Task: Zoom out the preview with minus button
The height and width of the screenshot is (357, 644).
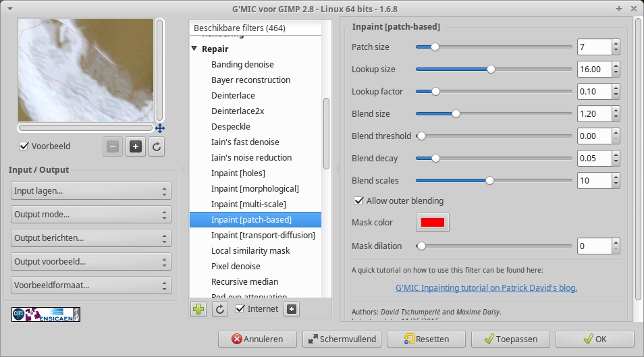Action: (x=113, y=146)
